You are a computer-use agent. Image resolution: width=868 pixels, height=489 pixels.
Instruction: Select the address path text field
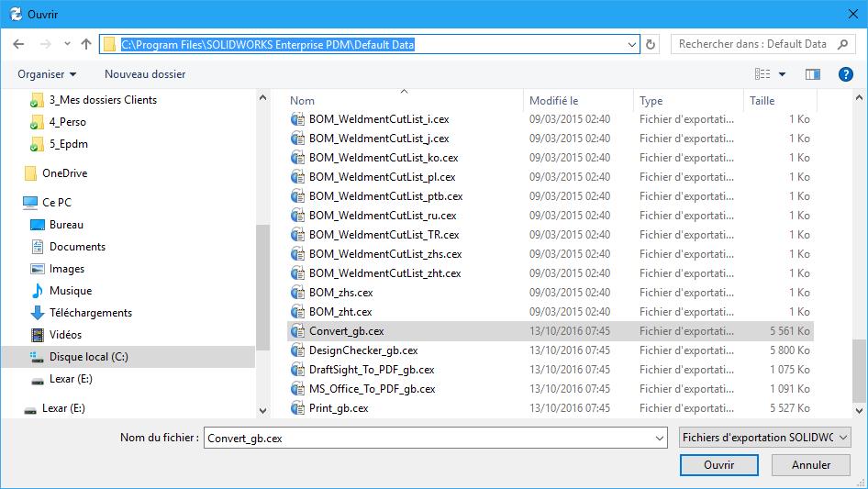tap(371, 44)
